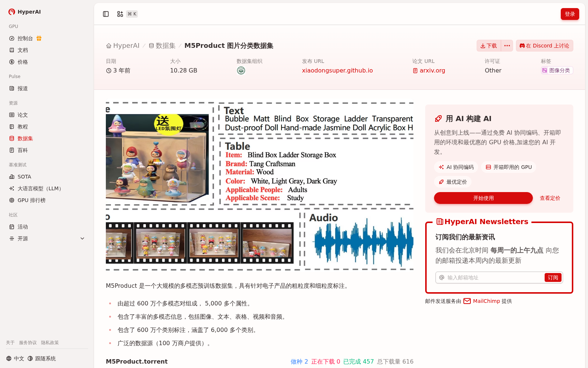Open the command search grid icon
This screenshot has width=588, height=368.
pyautogui.click(x=120, y=14)
